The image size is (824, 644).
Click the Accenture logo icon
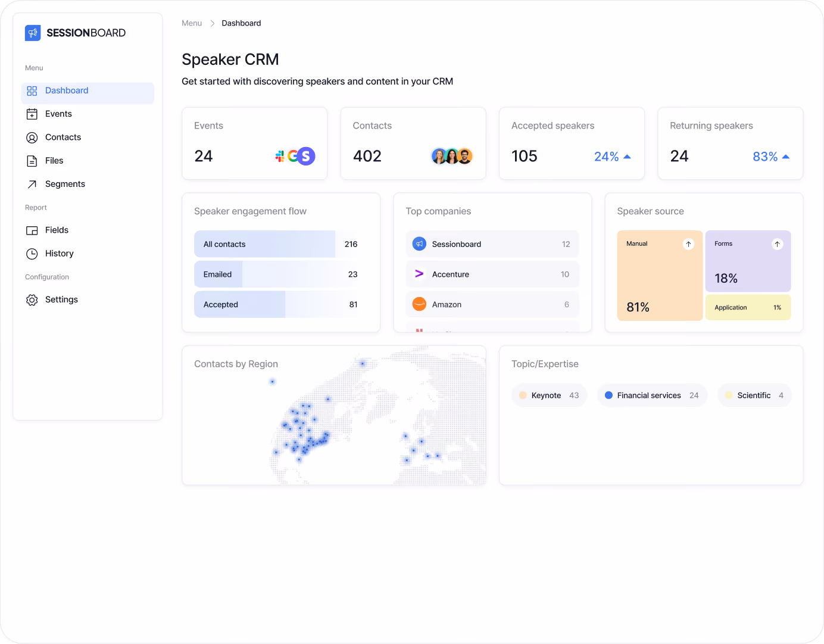(419, 274)
